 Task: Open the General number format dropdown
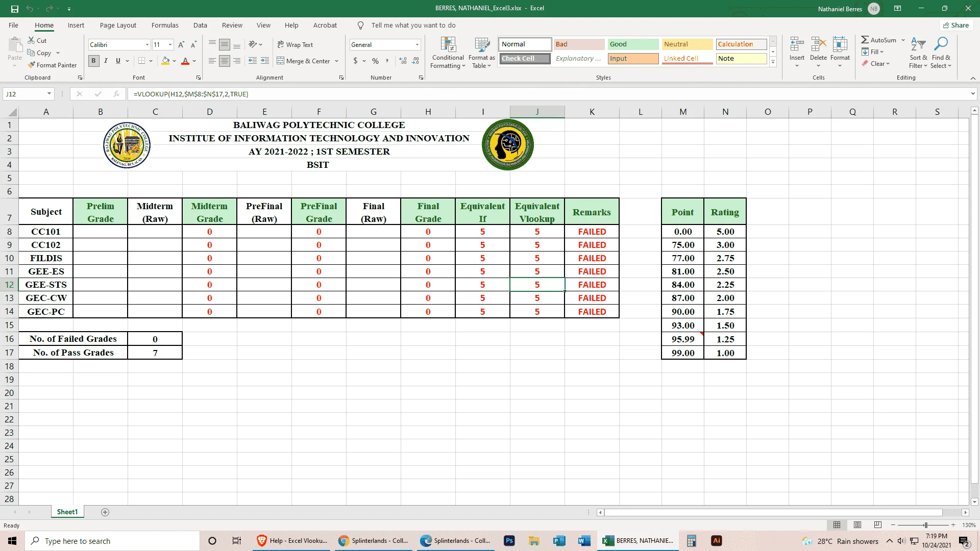click(417, 45)
